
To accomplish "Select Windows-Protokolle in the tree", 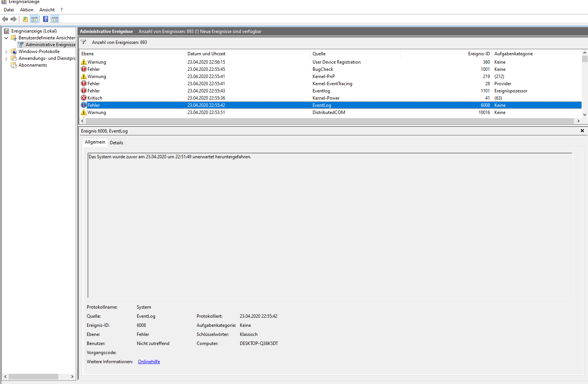I will [x=39, y=52].
